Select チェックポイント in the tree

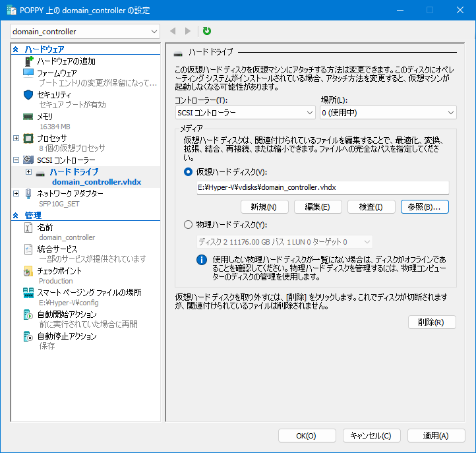(x=59, y=271)
